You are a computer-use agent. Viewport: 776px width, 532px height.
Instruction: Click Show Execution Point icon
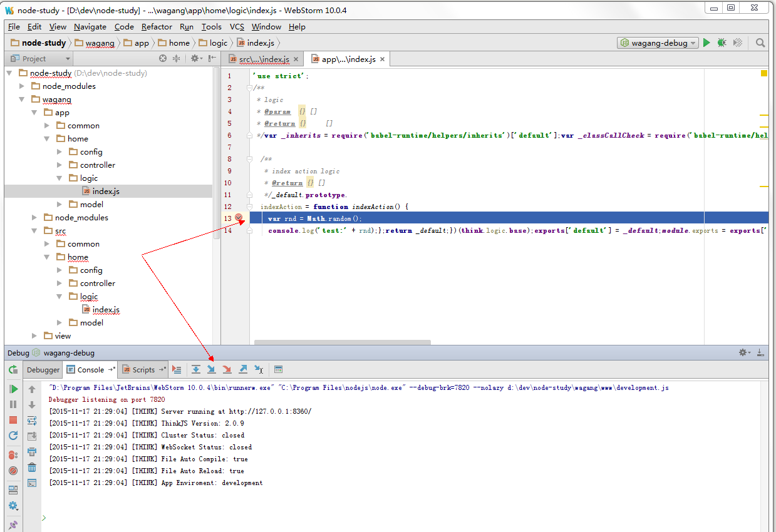pyautogui.click(x=177, y=369)
